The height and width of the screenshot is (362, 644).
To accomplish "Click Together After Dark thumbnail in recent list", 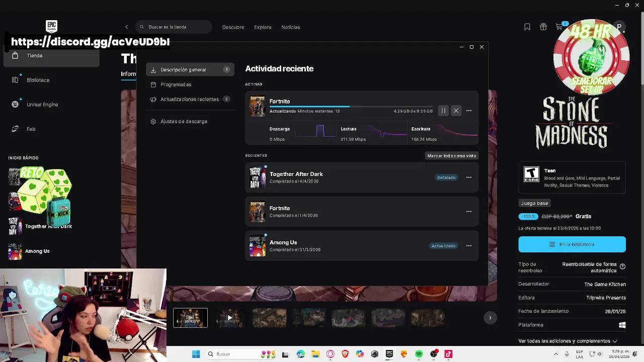I will 257,177.
